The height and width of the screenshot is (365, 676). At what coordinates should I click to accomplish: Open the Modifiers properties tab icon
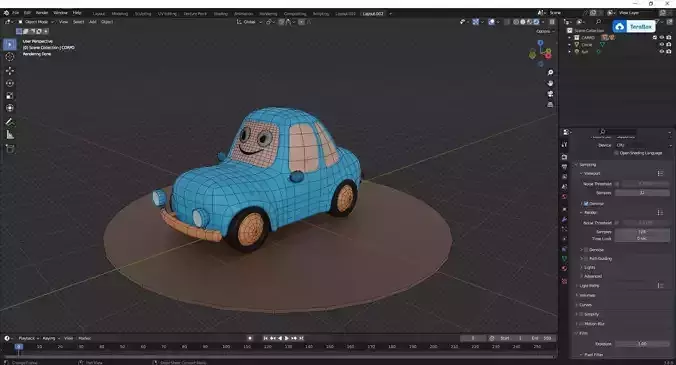(x=564, y=220)
